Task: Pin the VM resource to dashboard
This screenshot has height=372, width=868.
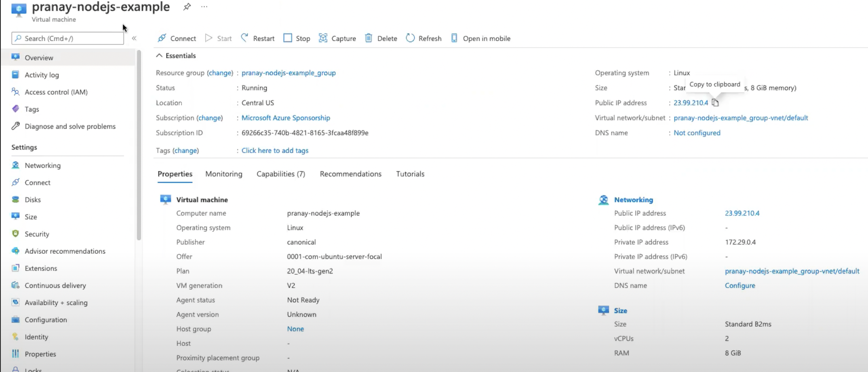Action: (x=187, y=7)
